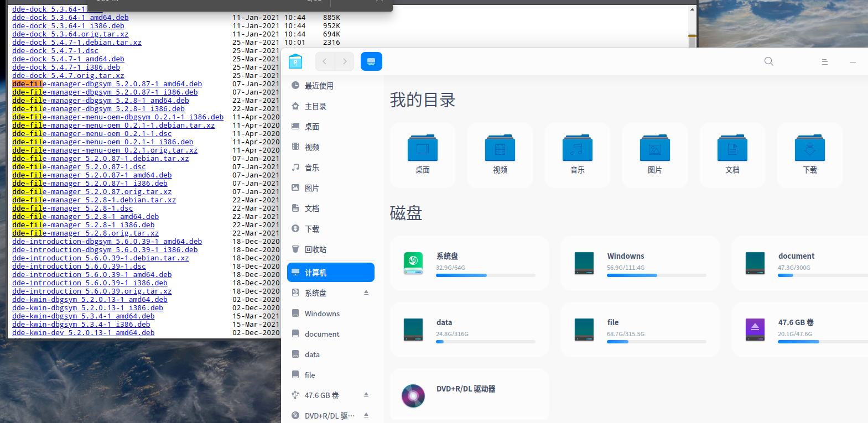Open dde-kwin-dbgsym_5.3.4-1_i386.deb link in browser

coord(81,325)
